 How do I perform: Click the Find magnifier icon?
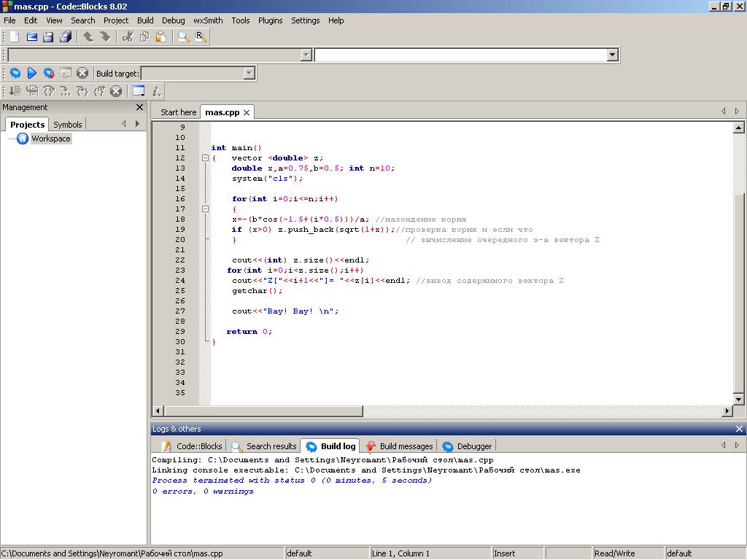(183, 37)
